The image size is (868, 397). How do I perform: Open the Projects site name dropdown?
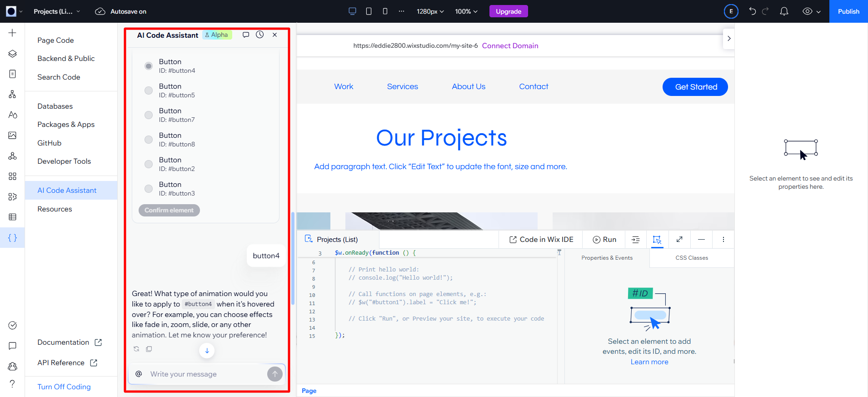coord(57,11)
